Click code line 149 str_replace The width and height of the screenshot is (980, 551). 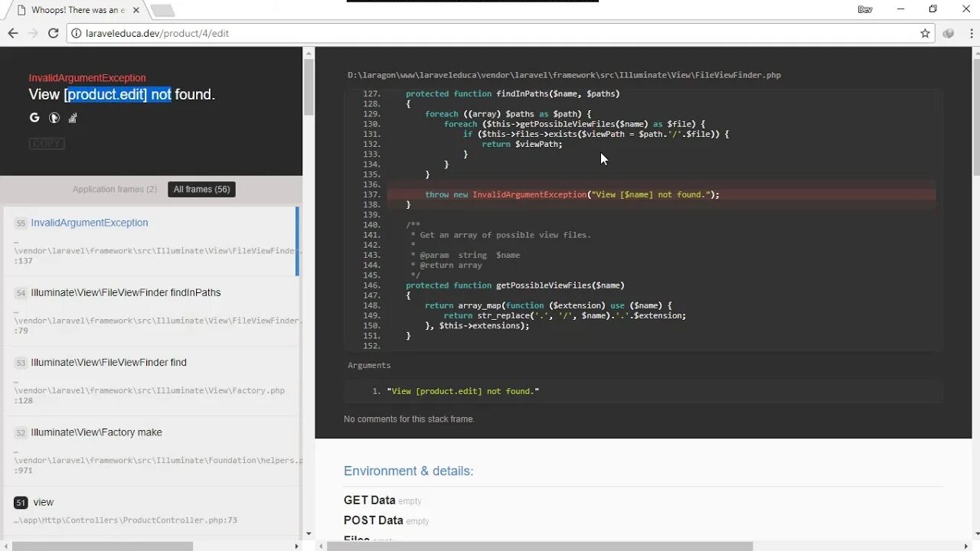point(564,315)
